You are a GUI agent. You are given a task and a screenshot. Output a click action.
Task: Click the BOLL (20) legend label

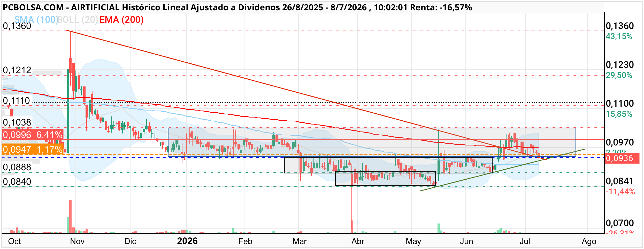pos(78,20)
